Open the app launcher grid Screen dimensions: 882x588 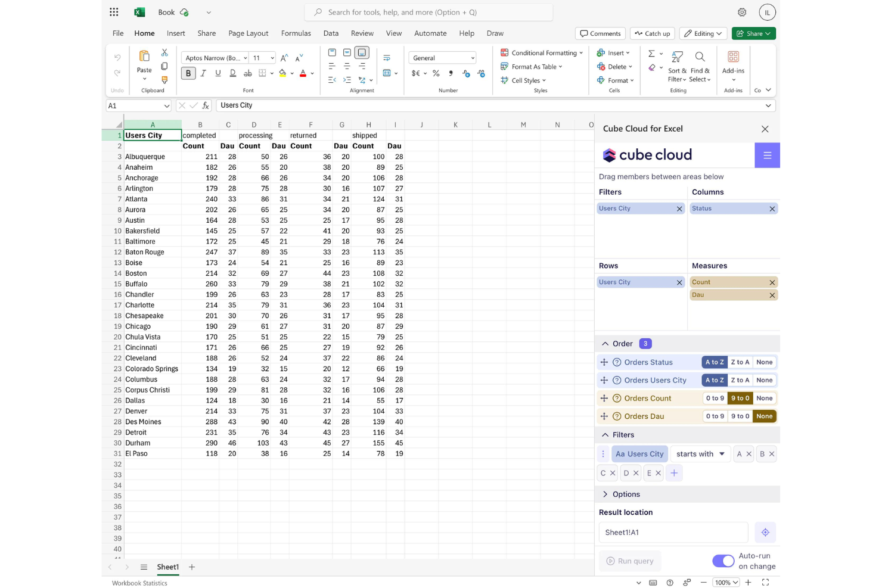click(114, 12)
